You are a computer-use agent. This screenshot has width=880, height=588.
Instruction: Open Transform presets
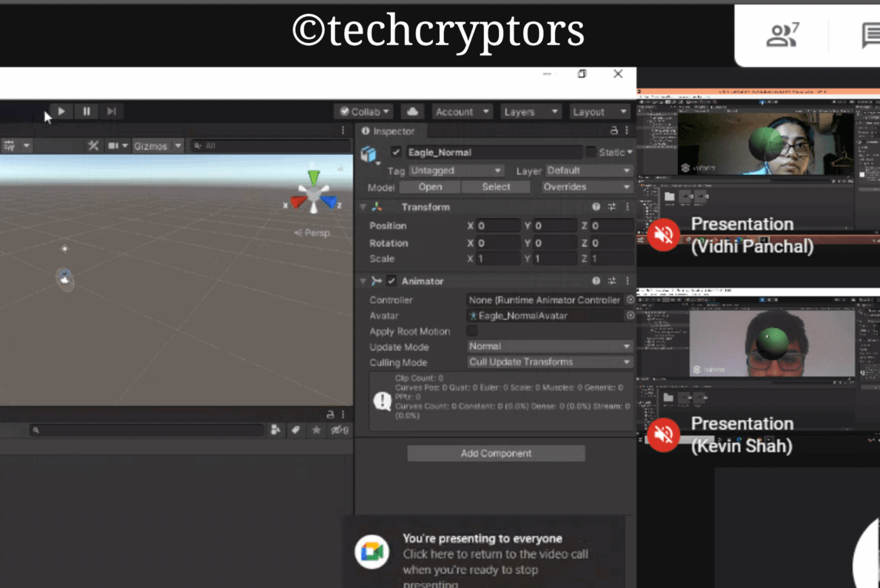pyautogui.click(x=612, y=207)
